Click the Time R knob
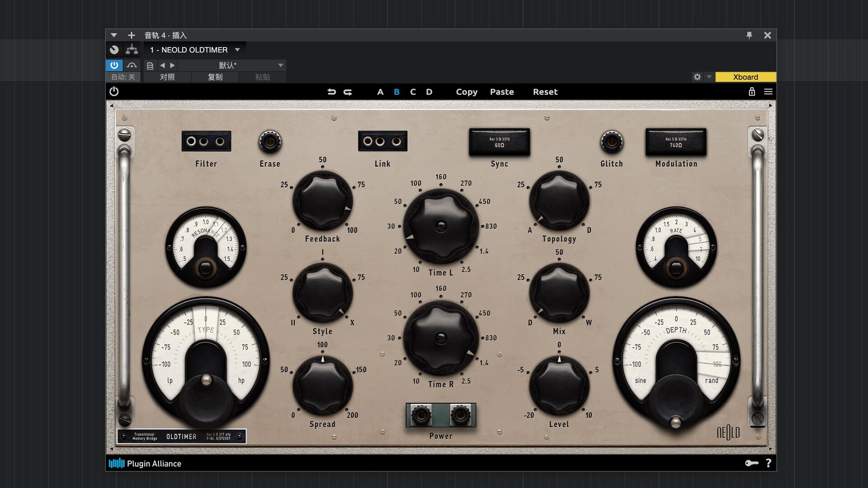The height and width of the screenshot is (488, 868). (441, 338)
